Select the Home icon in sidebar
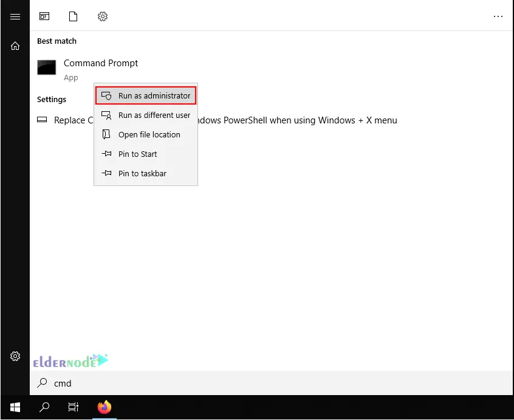 [15, 46]
